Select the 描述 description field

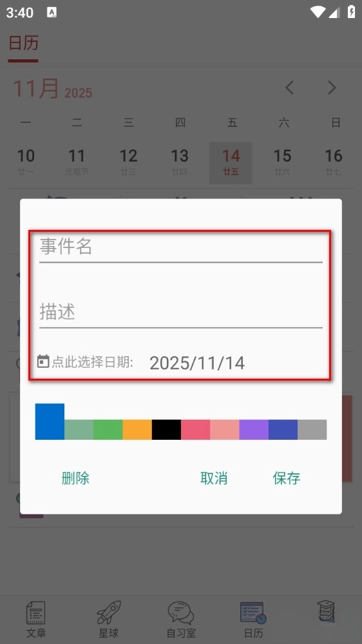[x=181, y=312]
